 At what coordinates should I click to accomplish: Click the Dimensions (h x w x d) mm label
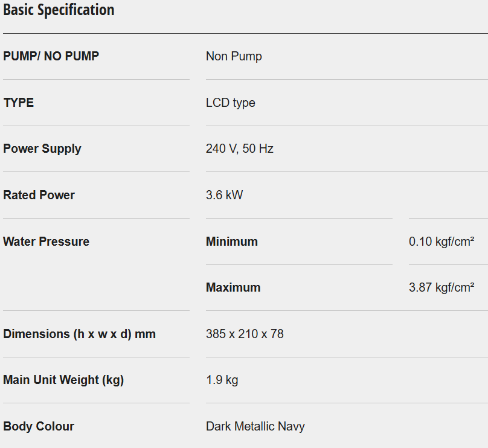click(x=80, y=334)
